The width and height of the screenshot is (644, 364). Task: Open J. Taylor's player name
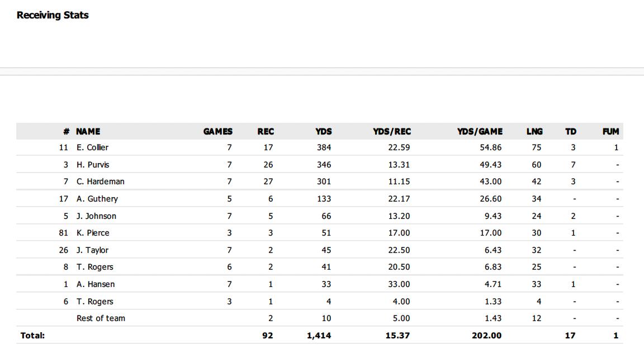pos(92,250)
